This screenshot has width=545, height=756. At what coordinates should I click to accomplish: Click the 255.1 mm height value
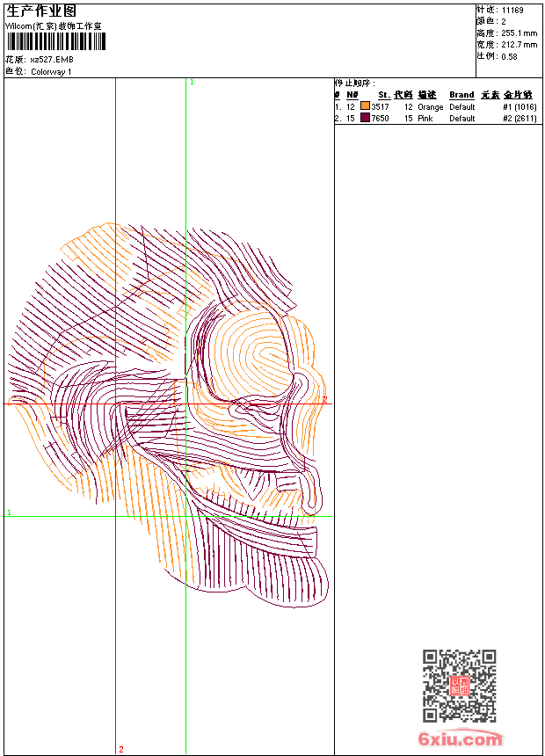(519, 33)
